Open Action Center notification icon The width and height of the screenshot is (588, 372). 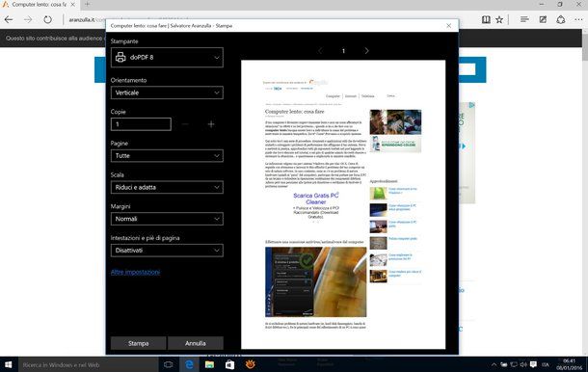tap(533, 364)
